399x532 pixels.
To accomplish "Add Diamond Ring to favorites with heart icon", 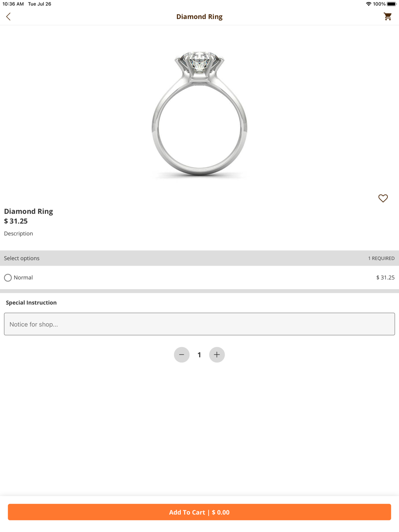I will pos(383,198).
